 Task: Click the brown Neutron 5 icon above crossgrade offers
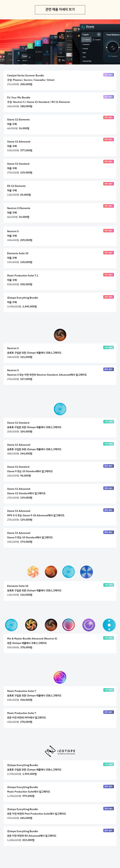[60, 335]
